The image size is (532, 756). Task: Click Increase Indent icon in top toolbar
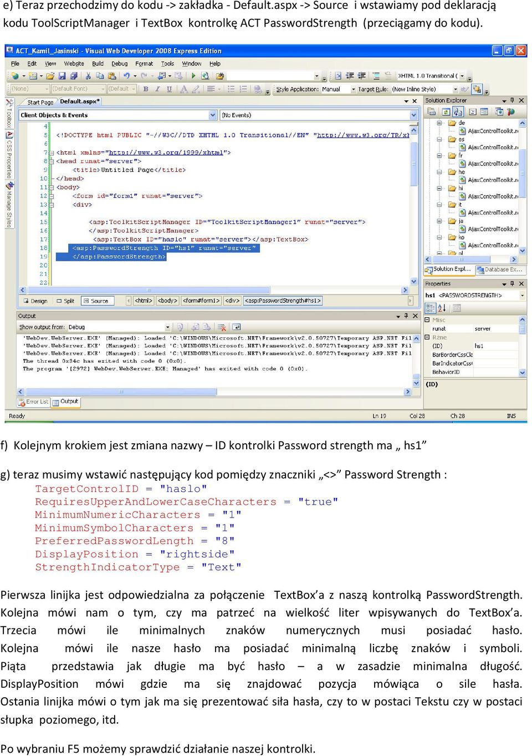[x=362, y=76]
